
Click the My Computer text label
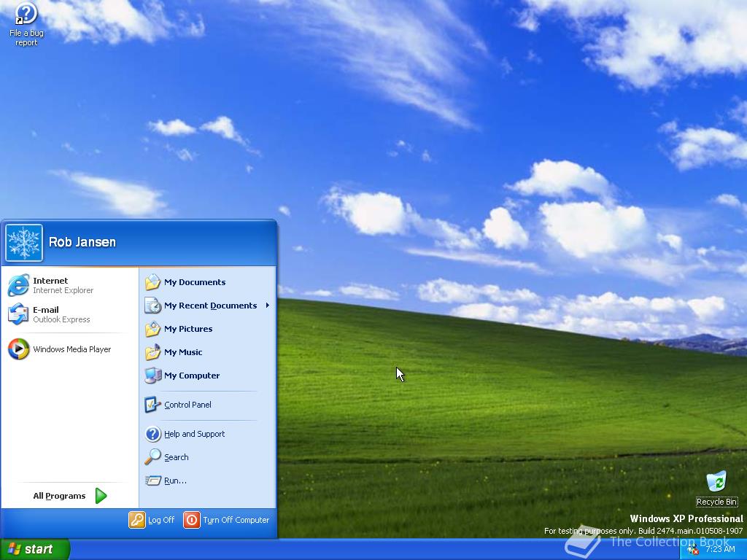(192, 376)
